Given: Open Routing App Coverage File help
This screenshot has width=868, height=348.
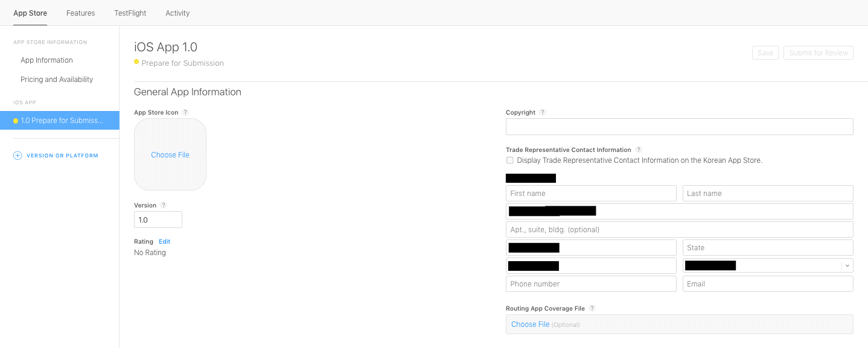Looking at the screenshot, I should click(x=592, y=308).
